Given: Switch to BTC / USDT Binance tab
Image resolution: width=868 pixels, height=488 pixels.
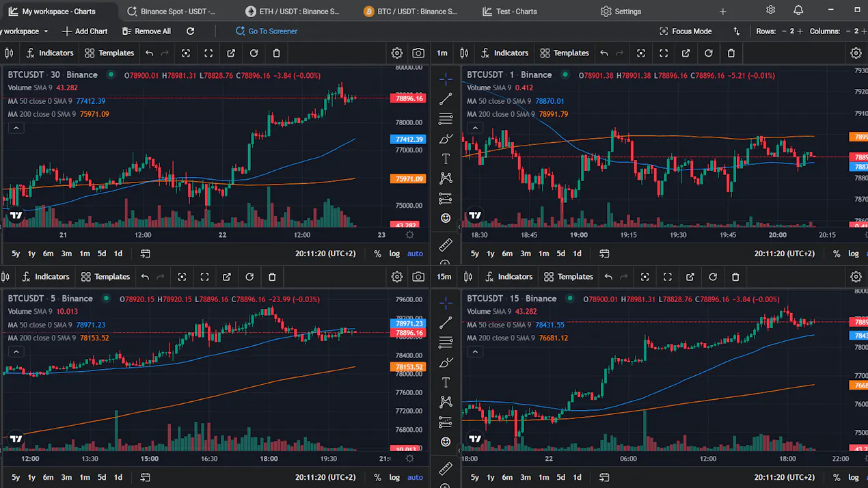Looking at the screenshot, I should coord(411,11).
